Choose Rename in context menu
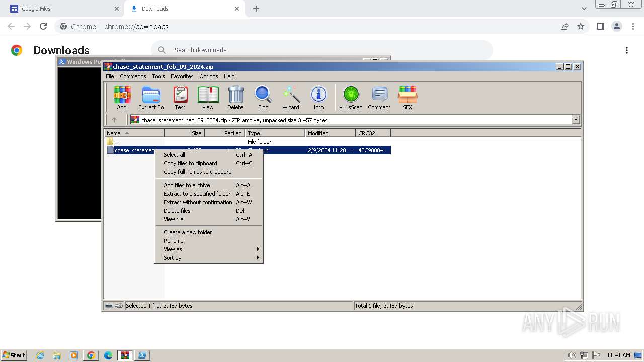The height and width of the screenshot is (362, 644). click(x=208, y=241)
